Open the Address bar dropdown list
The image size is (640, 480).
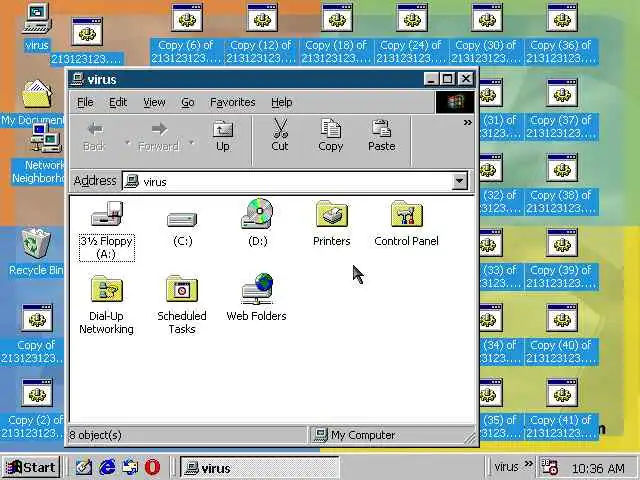(x=459, y=181)
